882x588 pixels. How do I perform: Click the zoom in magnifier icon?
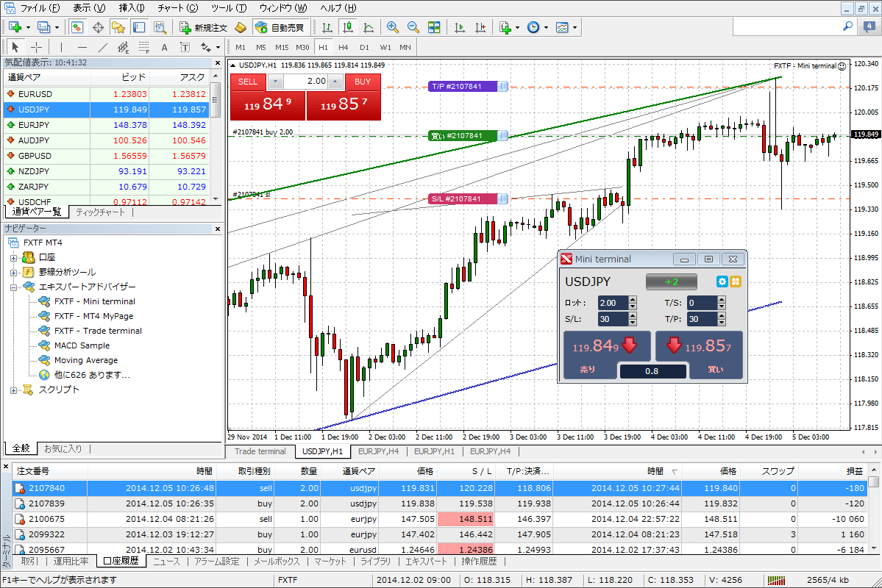(x=393, y=27)
